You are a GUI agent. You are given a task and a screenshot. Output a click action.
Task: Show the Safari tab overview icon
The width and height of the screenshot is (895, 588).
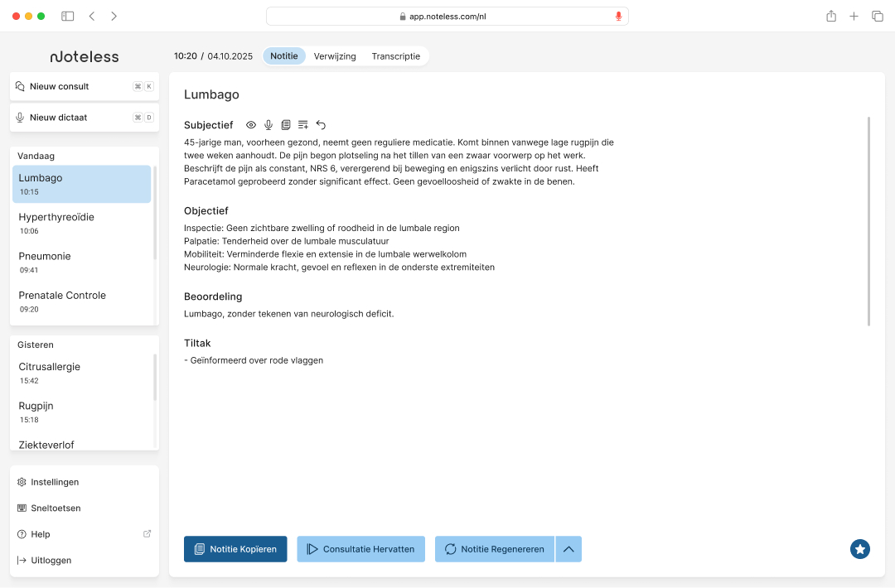[878, 16]
